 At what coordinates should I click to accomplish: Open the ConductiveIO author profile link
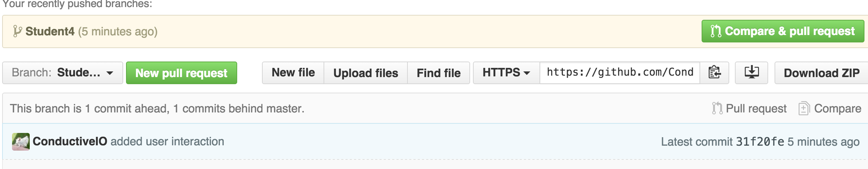(x=70, y=142)
